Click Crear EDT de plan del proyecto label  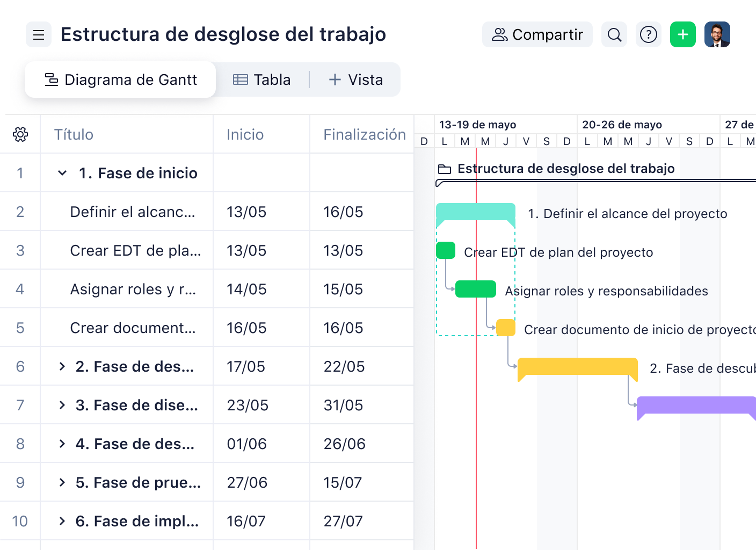(x=558, y=252)
